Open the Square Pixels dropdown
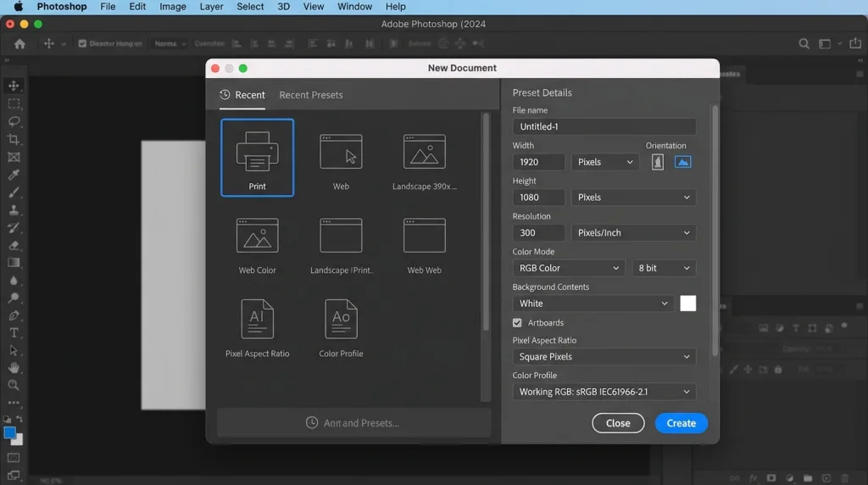 coord(604,357)
